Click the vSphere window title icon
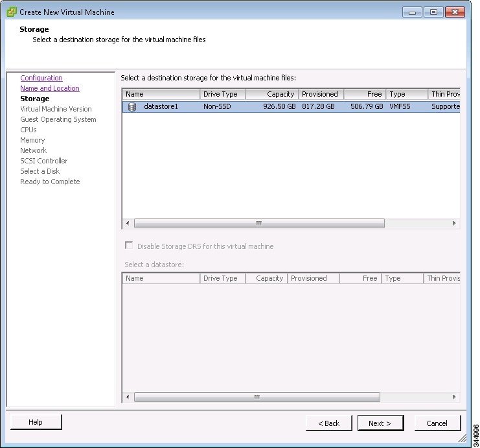The width and height of the screenshot is (480, 448). tap(12, 12)
